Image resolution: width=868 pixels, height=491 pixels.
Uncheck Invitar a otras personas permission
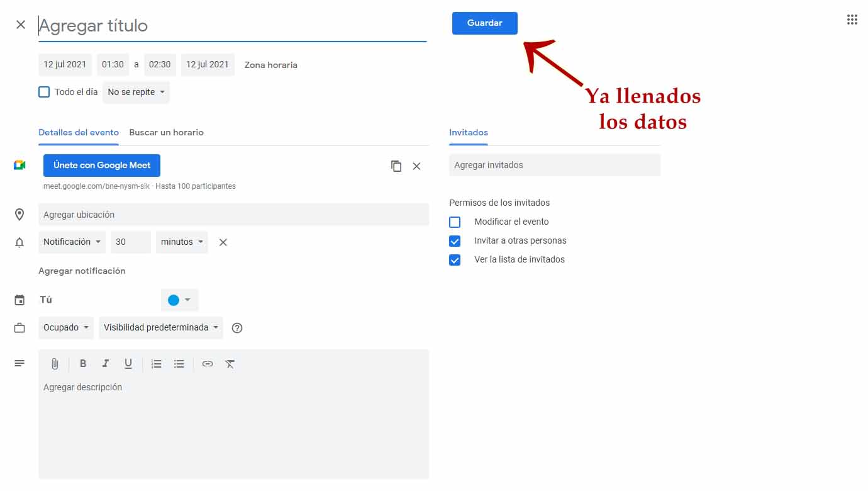[x=455, y=240]
